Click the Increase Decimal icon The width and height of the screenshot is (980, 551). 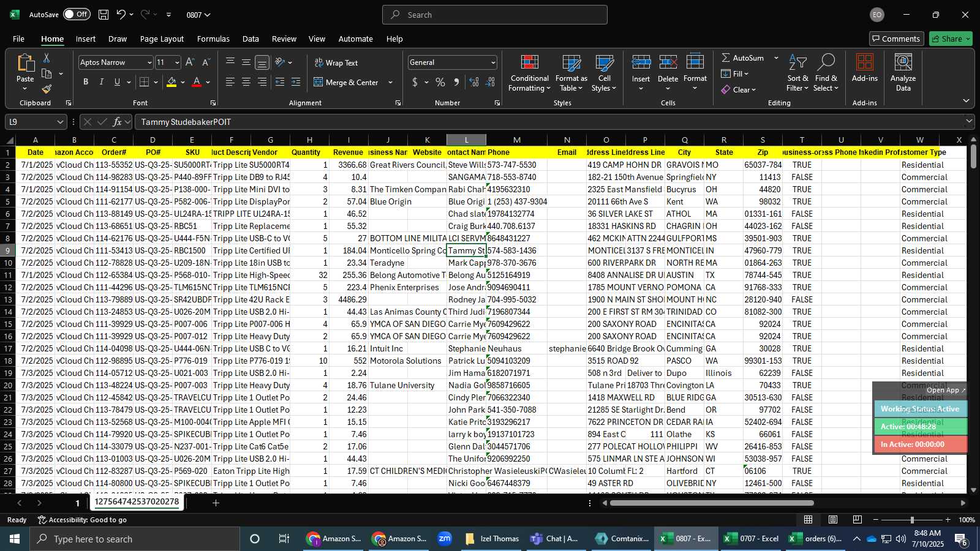pyautogui.click(x=474, y=82)
